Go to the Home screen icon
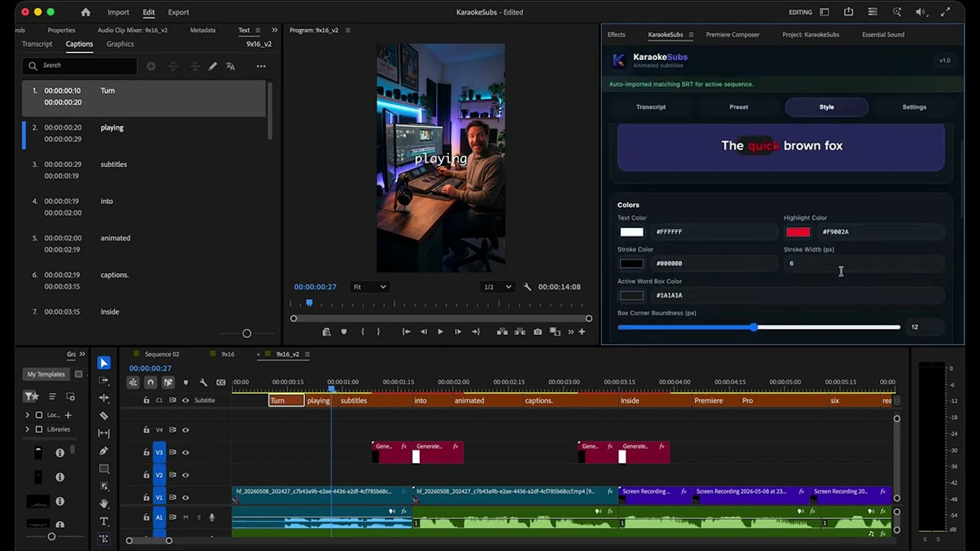 point(86,12)
